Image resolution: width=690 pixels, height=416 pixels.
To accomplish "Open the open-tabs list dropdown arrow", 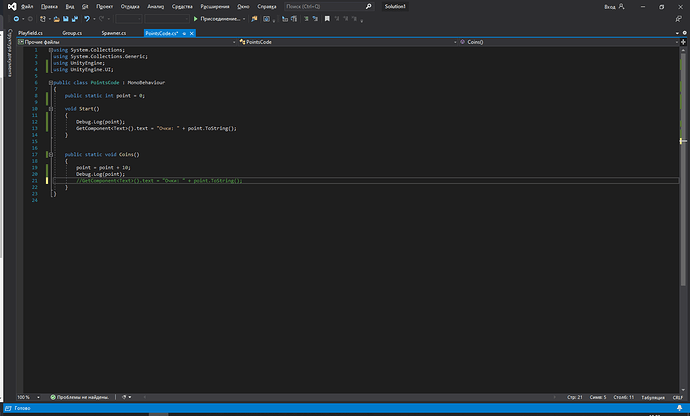I will pos(677,33).
